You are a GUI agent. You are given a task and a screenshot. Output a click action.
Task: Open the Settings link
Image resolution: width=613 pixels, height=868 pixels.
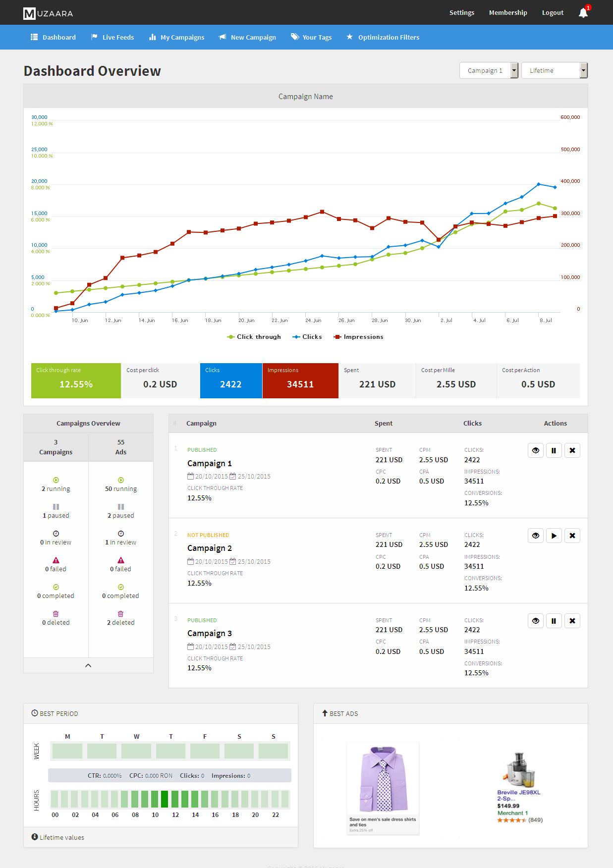(x=461, y=12)
